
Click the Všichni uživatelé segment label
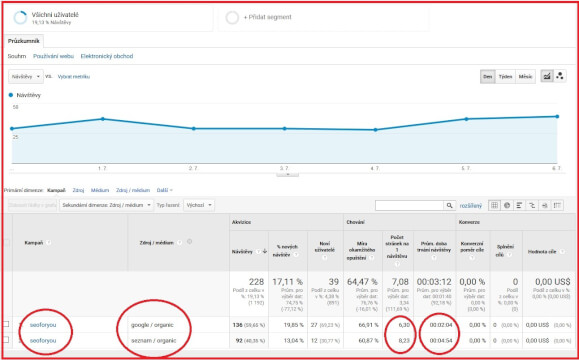55,15
